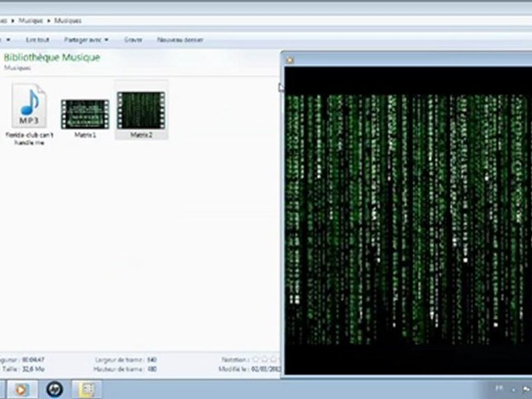This screenshot has width=532, height=399.
Task: Select the Matrix2 video thumbnail
Action: click(x=141, y=110)
